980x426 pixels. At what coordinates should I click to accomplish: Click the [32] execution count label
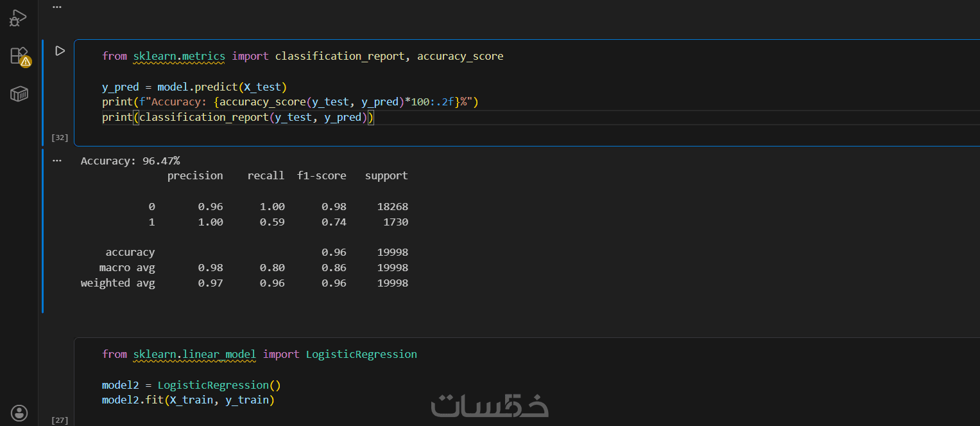coord(60,138)
